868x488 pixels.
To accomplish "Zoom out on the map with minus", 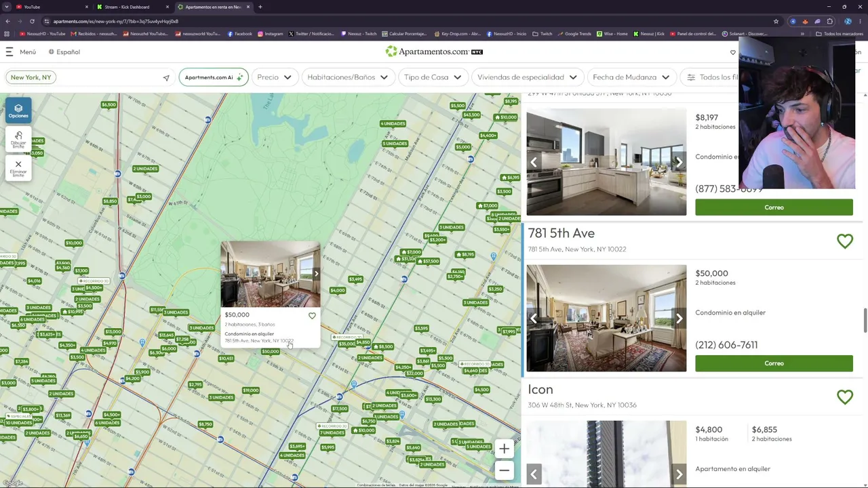I will [x=504, y=470].
